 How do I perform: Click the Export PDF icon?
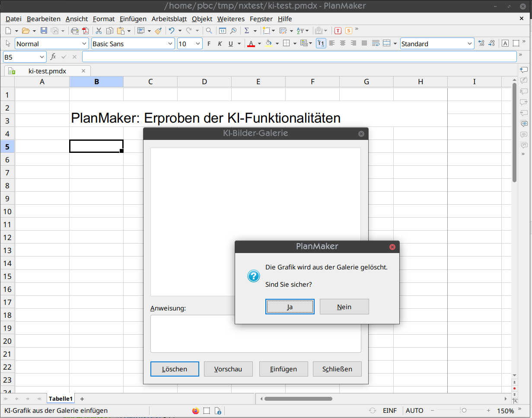tap(85, 31)
